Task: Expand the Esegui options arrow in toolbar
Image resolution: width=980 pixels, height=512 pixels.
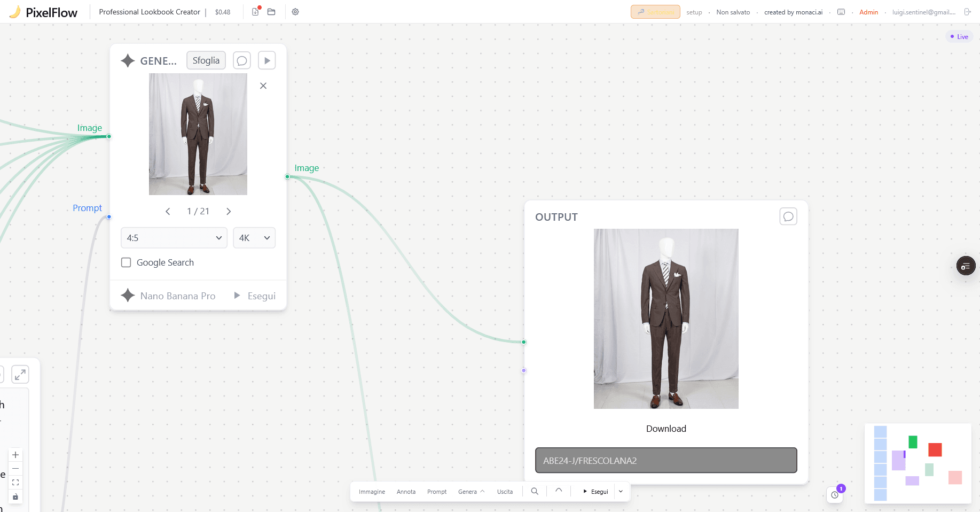Action: pyautogui.click(x=621, y=492)
